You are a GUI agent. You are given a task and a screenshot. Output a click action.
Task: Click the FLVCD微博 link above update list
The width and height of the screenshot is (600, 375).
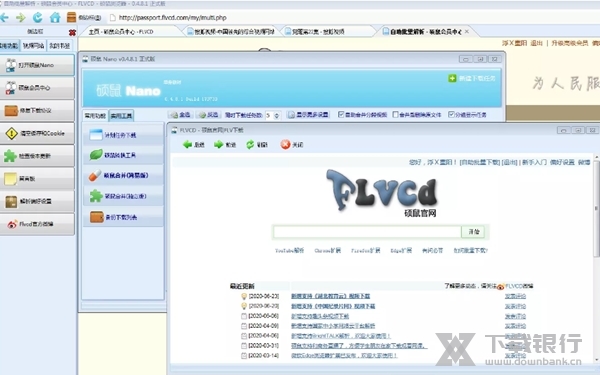pos(519,286)
